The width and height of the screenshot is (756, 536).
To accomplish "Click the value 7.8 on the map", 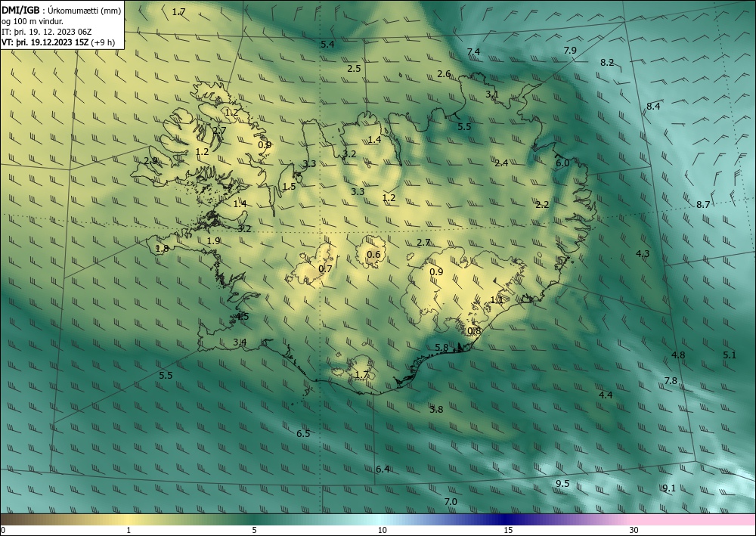I will (x=671, y=381).
